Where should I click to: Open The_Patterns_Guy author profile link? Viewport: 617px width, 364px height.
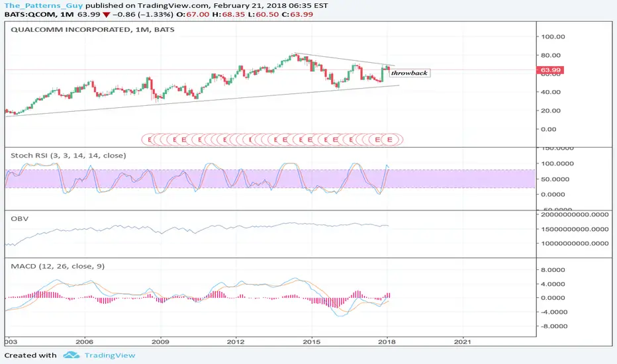click(x=44, y=5)
